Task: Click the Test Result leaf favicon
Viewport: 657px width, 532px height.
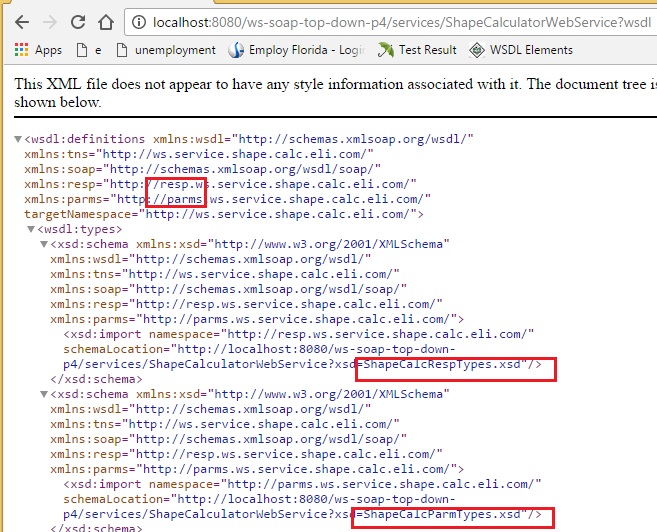Action: coord(385,50)
